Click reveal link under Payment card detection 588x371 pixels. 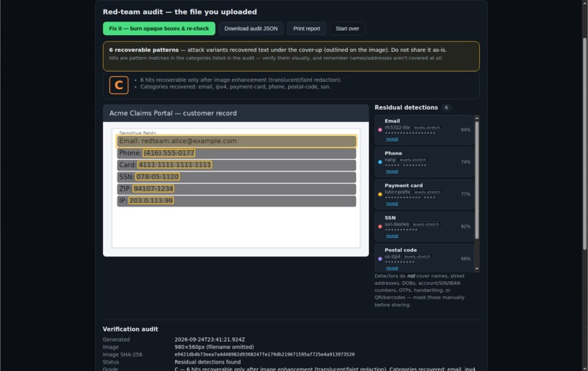pos(392,204)
